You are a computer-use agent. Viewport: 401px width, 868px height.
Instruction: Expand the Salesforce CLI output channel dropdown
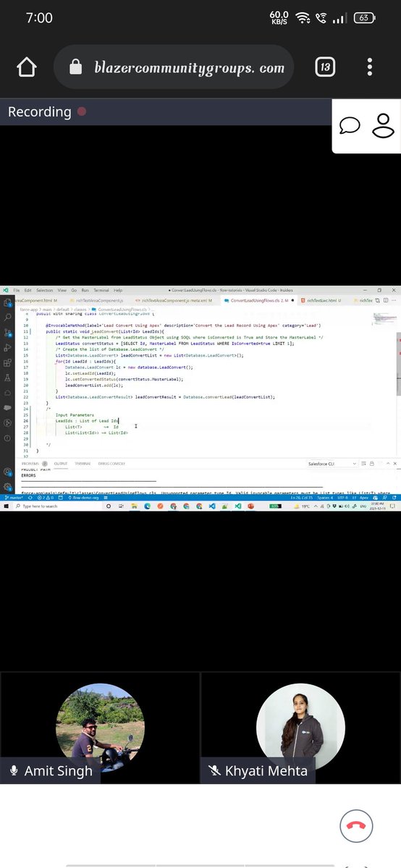pyautogui.click(x=332, y=463)
